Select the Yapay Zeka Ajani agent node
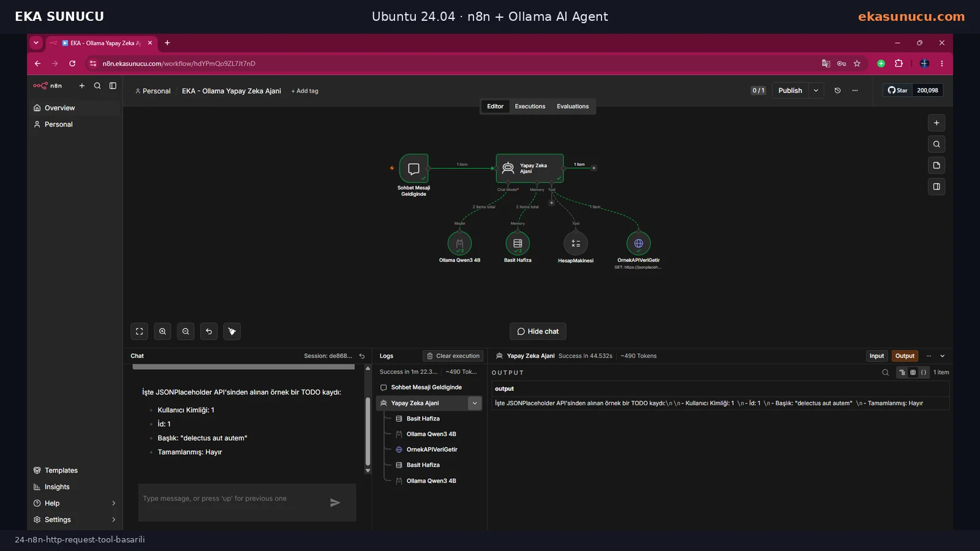The image size is (980, 551). coord(529,168)
